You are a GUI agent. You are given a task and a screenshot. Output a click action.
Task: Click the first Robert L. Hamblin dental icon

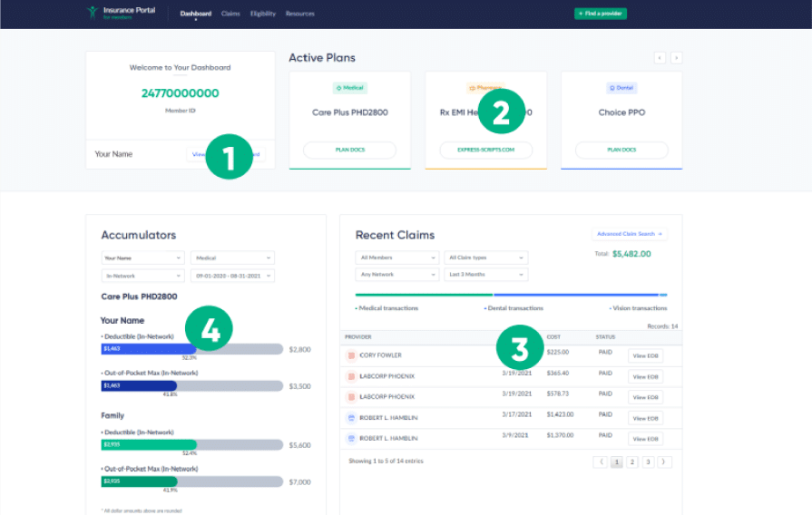pyautogui.click(x=351, y=418)
